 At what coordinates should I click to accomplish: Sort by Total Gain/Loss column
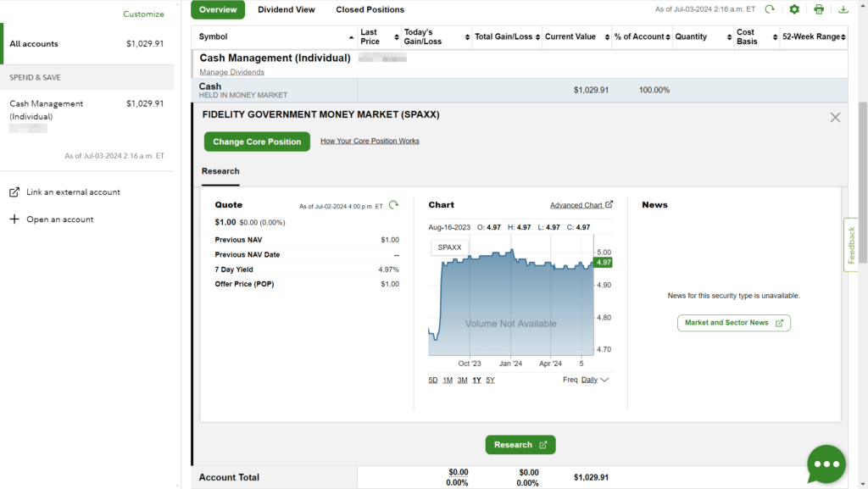click(537, 37)
